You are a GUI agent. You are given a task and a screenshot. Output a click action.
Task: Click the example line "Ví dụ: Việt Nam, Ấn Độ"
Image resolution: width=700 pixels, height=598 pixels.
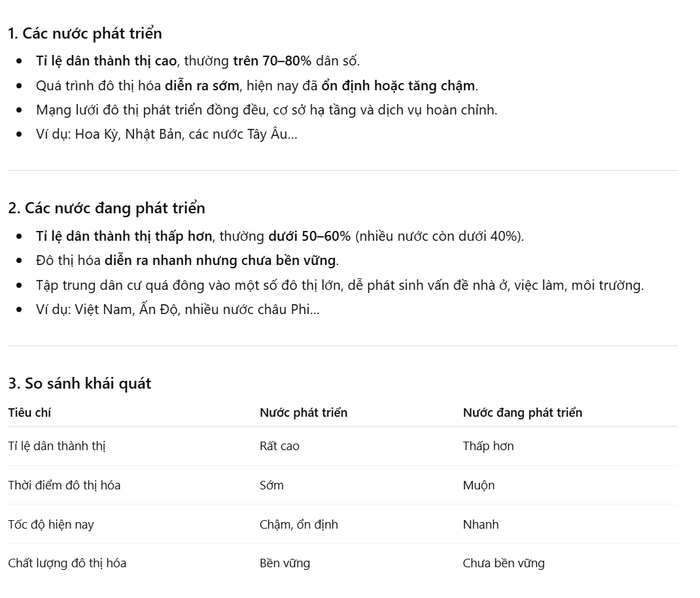click(x=177, y=309)
